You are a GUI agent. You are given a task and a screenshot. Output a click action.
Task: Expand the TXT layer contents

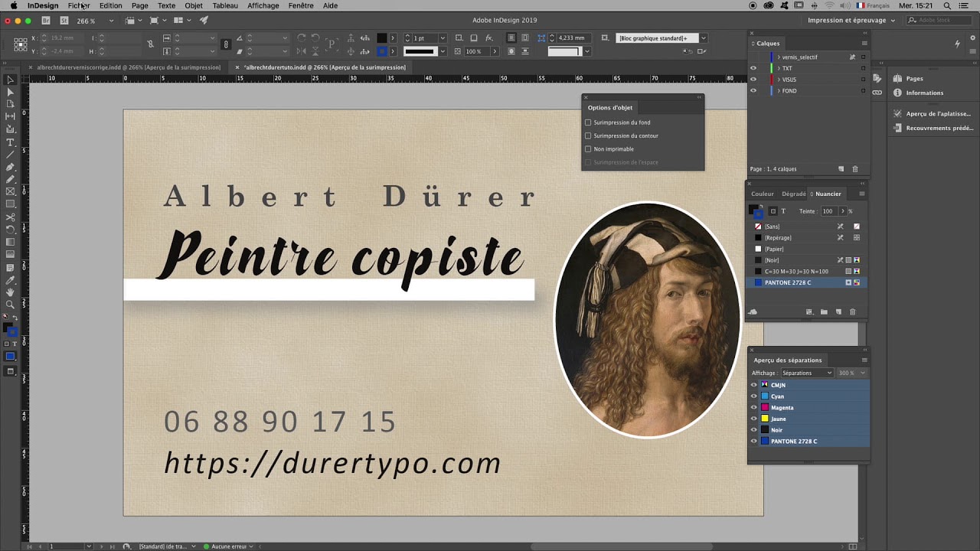[x=779, y=68]
